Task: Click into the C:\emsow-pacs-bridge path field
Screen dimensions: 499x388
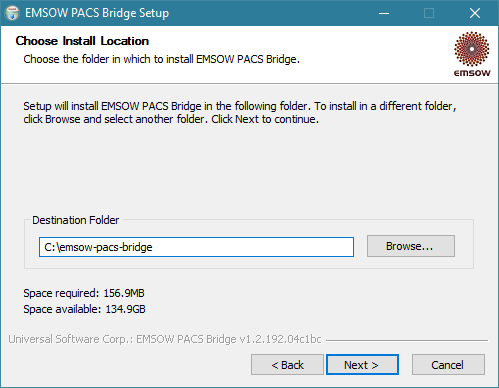Action: click(x=196, y=247)
